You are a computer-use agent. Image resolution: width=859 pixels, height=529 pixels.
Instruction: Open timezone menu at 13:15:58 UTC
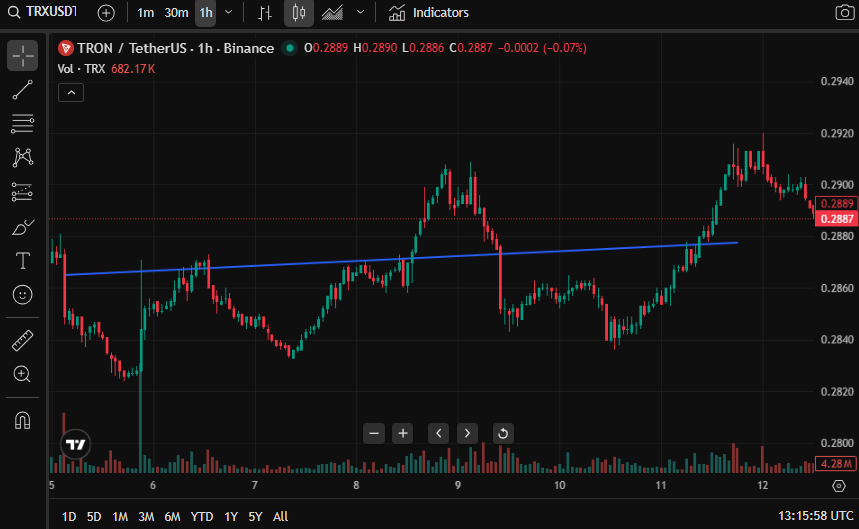(x=816, y=516)
